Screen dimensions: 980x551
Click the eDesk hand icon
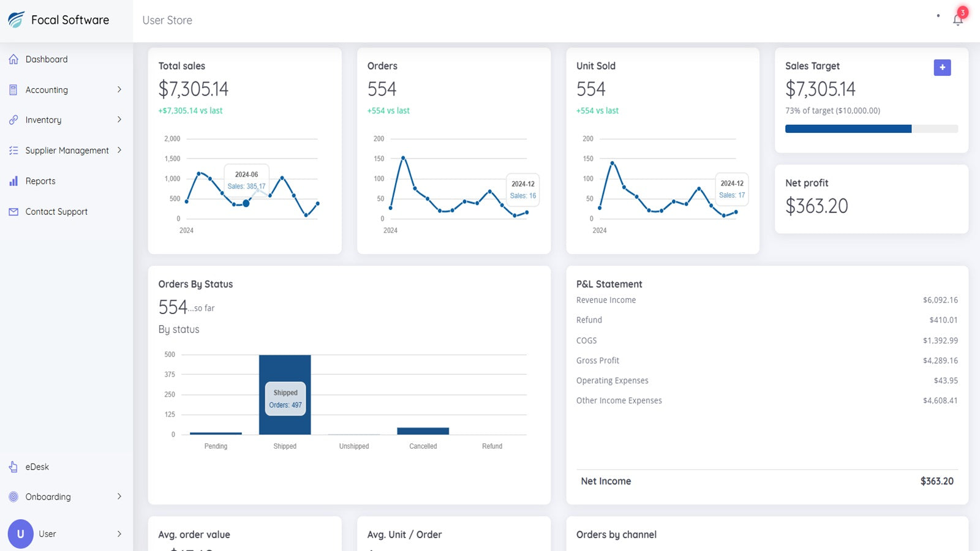13,467
